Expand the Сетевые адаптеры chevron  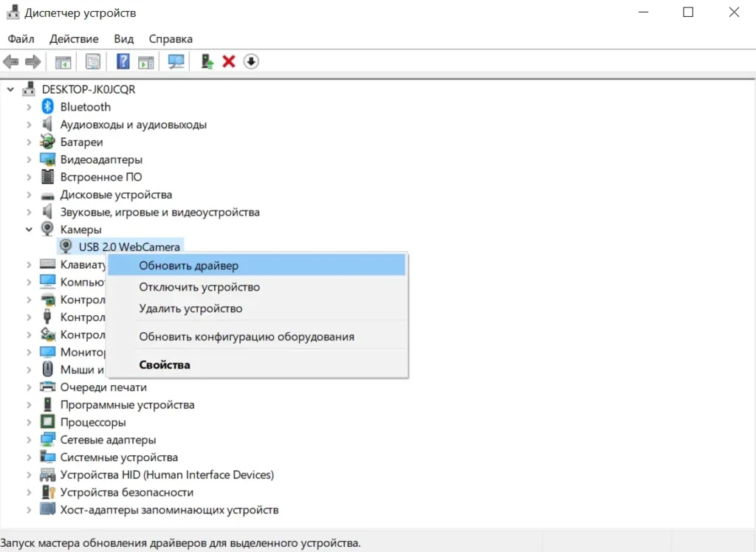29,440
